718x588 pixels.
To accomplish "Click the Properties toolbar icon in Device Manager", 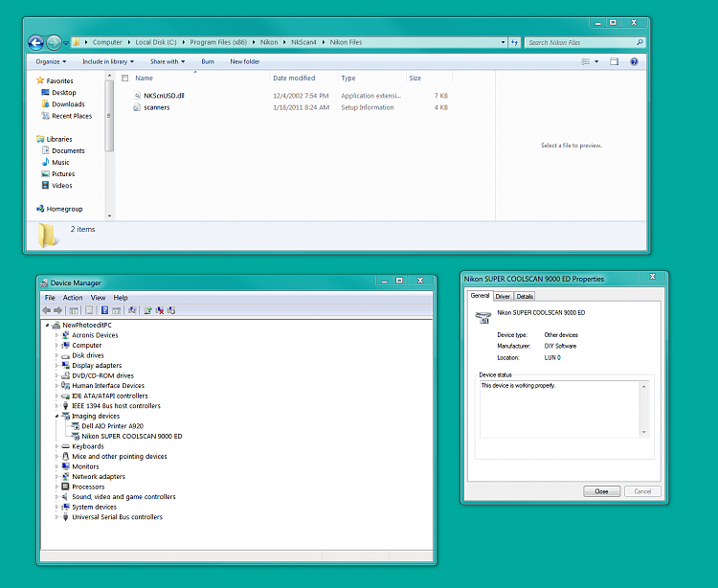I will click(89, 310).
